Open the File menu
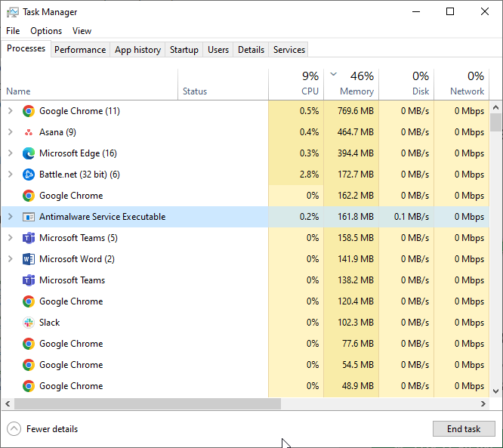This screenshot has width=503, height=448. [13, 31]
